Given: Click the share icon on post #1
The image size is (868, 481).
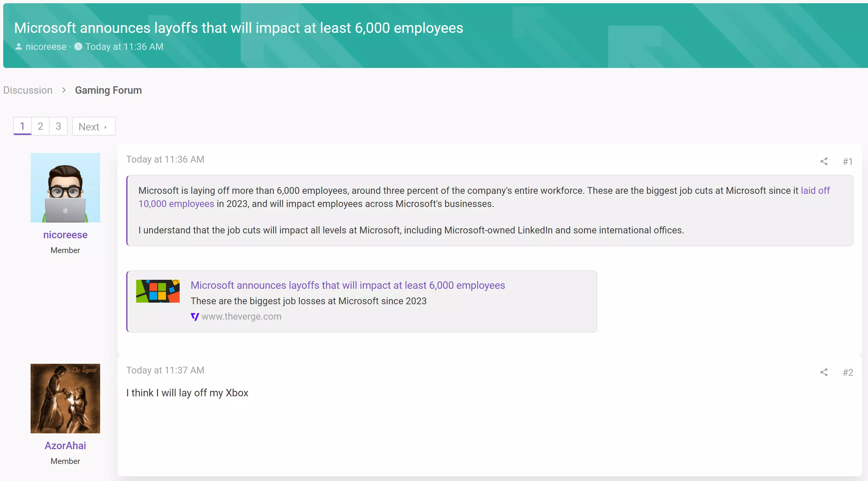Looking at the screenshot, I should pos(824,161).
